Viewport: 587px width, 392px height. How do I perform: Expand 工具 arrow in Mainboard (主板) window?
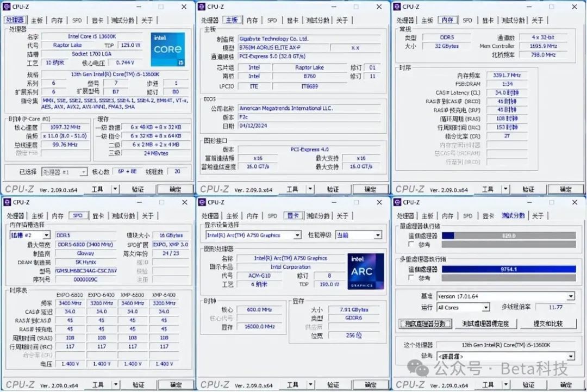tap(310, 189)
